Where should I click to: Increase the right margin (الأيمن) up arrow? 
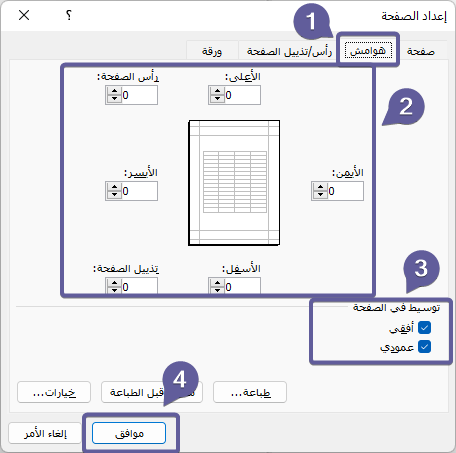[x=320, y=187]
